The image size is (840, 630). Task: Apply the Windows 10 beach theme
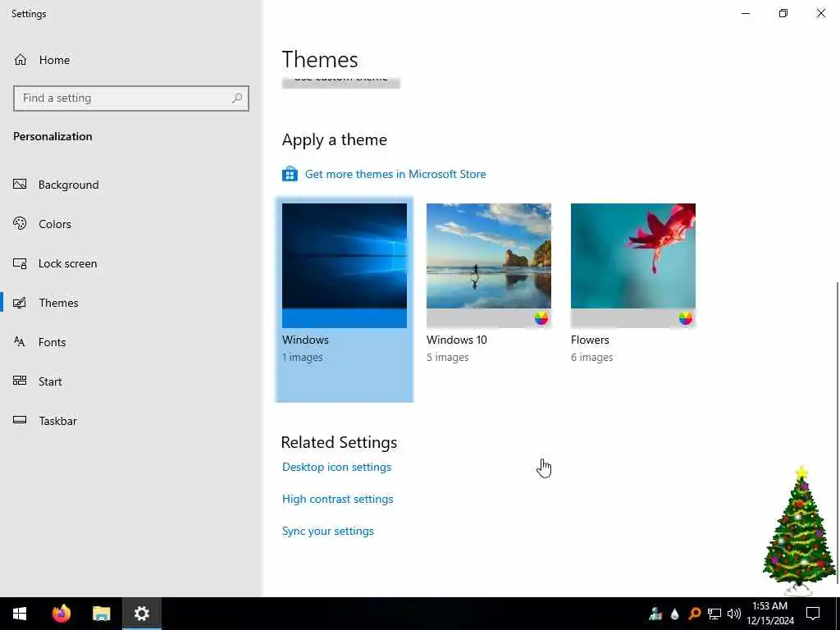(489, 265)
